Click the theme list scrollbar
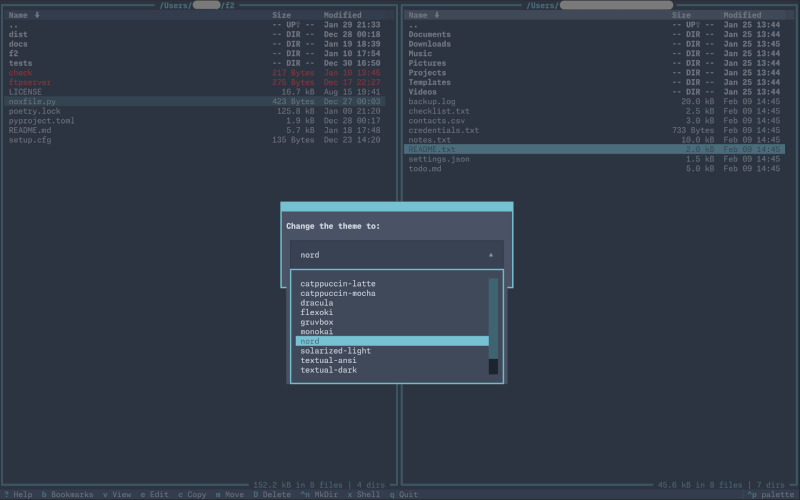 pyautogui.click(x=493, y=327)
